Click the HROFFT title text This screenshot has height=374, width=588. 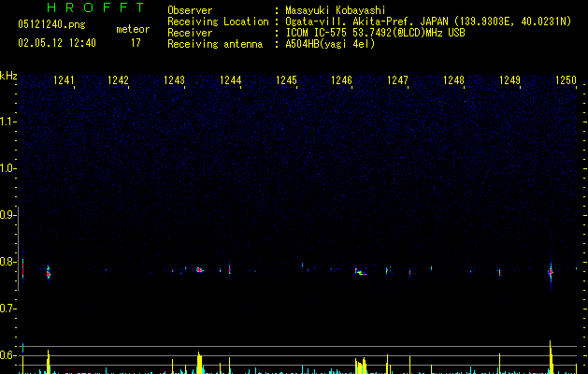(95, 7)
